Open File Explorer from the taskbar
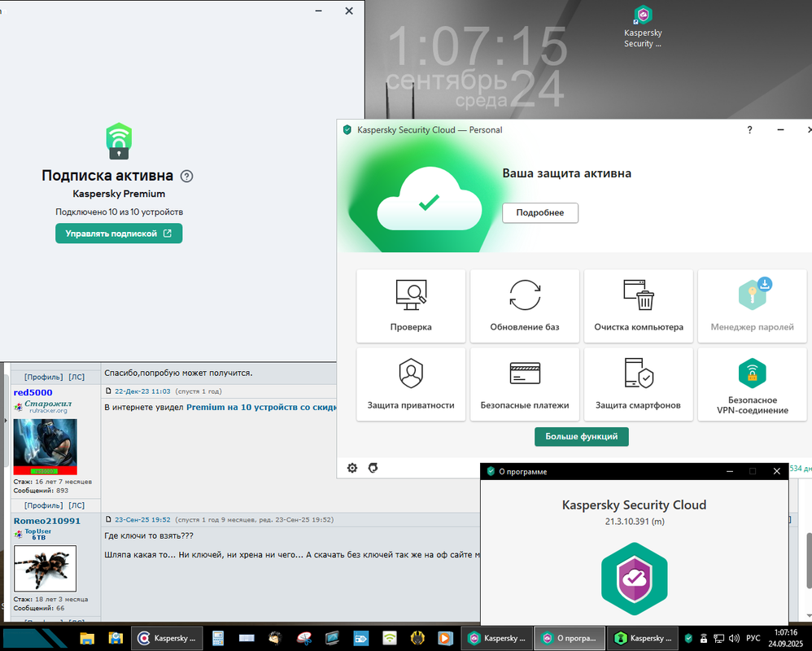The image size is (812, 651). tap(87, 638)
